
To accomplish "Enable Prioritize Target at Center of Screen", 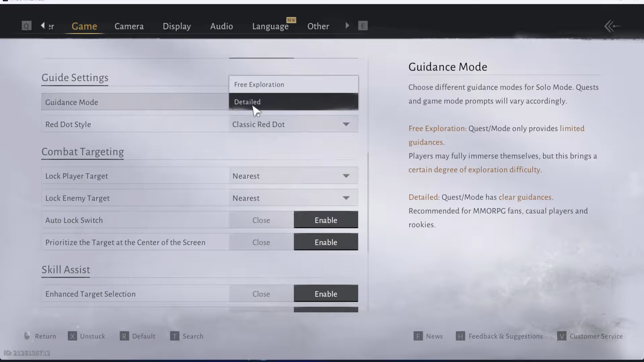I will [326, 242].
